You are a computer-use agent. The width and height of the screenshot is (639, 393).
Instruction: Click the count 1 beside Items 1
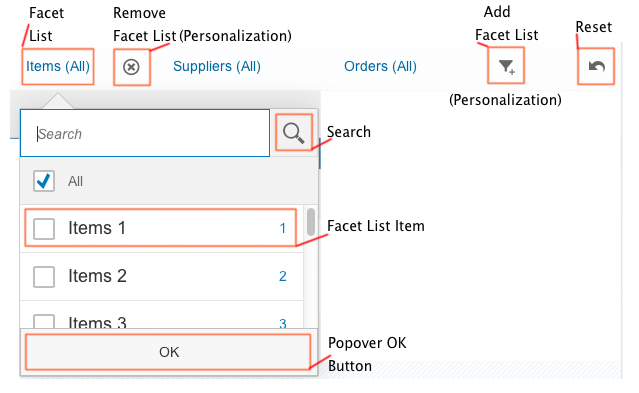282,228
